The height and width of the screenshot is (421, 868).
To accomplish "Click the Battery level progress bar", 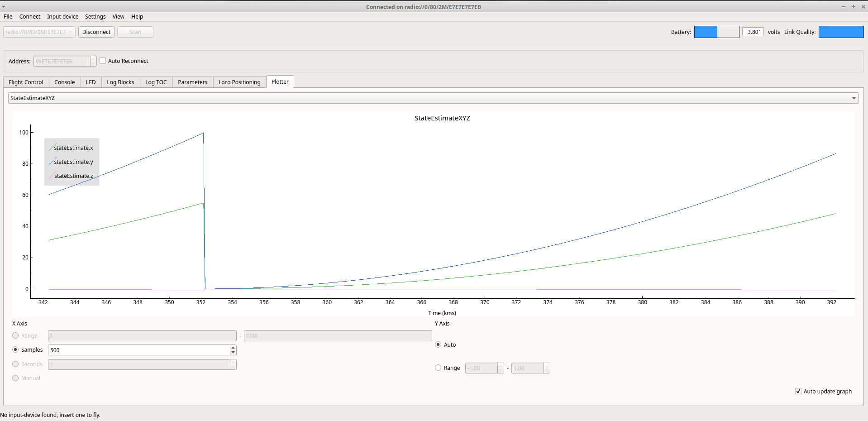I will click(716, 32).
